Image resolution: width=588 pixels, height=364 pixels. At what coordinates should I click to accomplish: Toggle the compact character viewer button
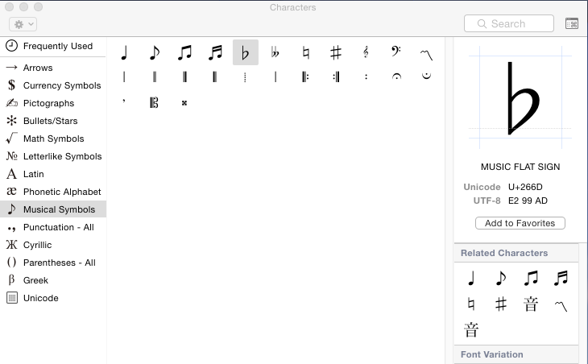click(x=572, y=23)
